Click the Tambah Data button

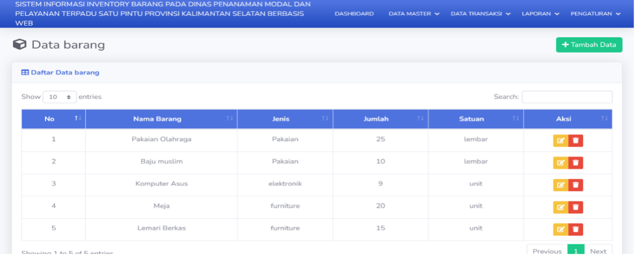click(x=589, y=45)
